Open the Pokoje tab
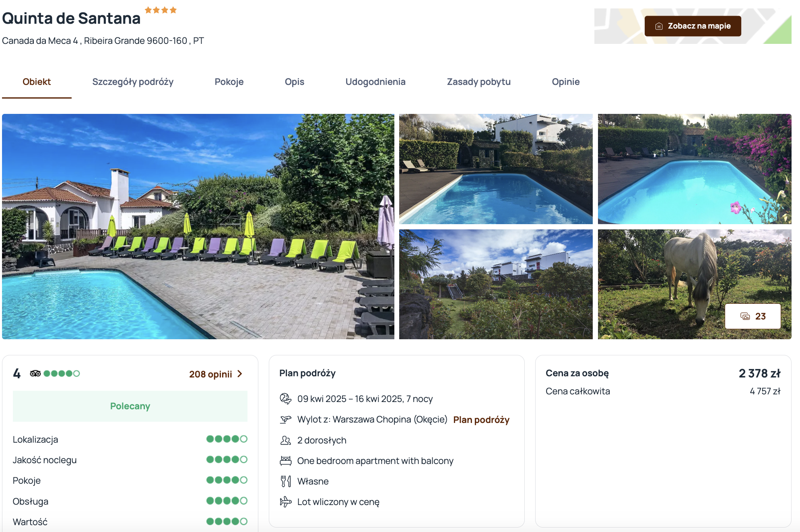The image size is (800, 532). click(x=229, y=82)
